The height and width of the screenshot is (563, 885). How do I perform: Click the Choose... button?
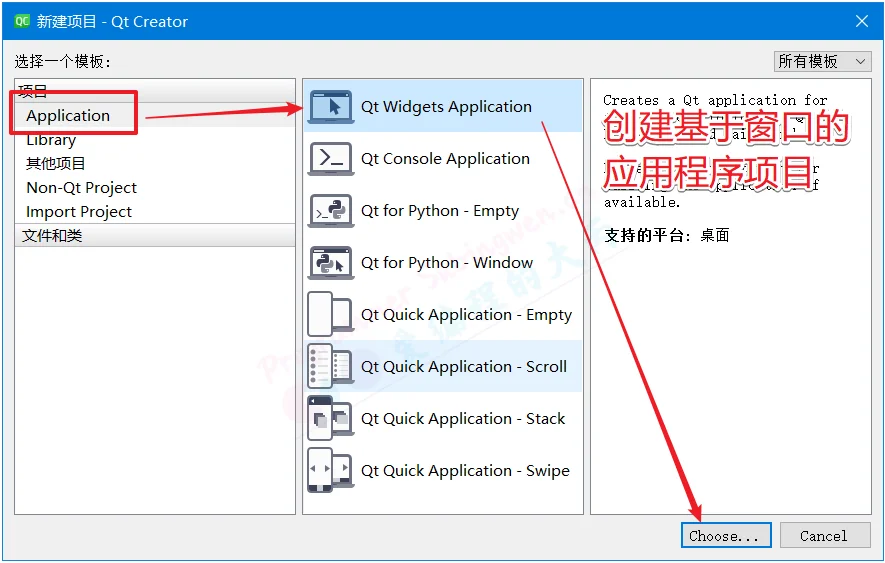click(726, 535)
